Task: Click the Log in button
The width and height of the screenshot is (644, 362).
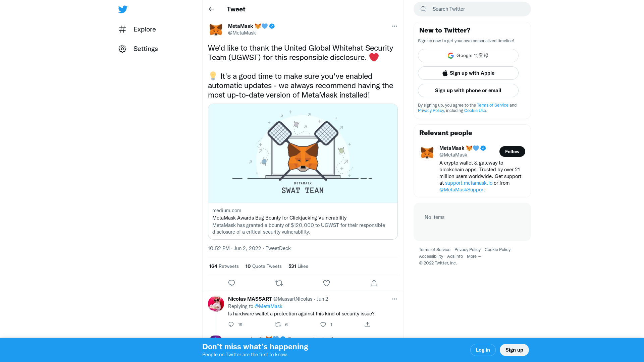Action: (x=483, y=350)
